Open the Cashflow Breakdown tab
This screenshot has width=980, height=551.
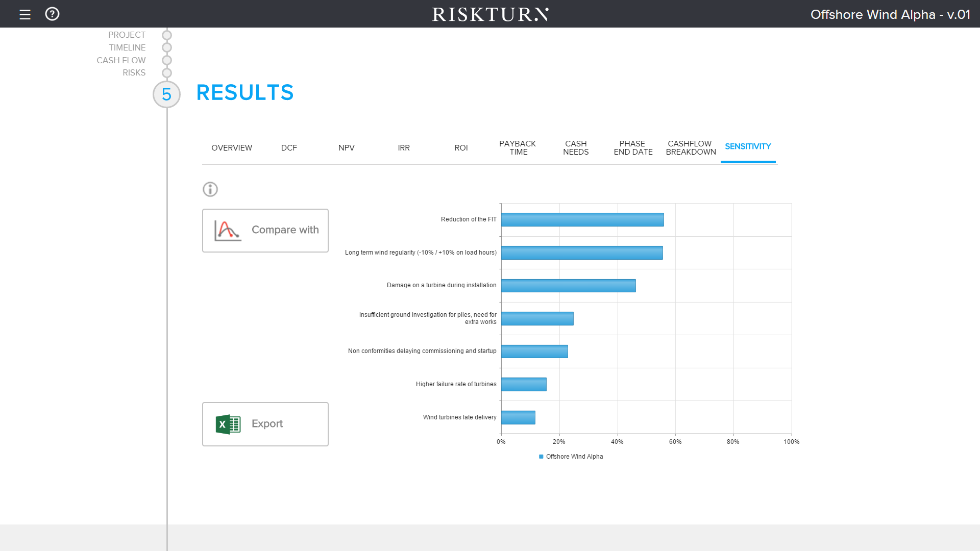691,148
